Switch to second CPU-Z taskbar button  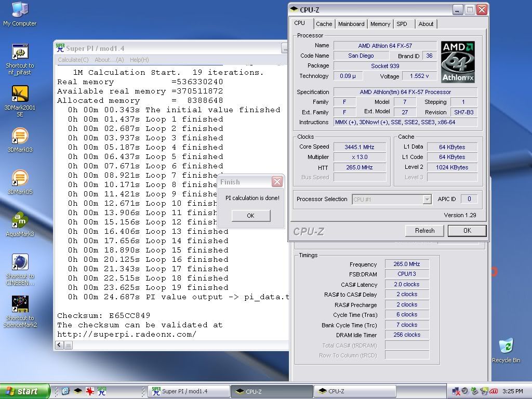pos(354,391)
